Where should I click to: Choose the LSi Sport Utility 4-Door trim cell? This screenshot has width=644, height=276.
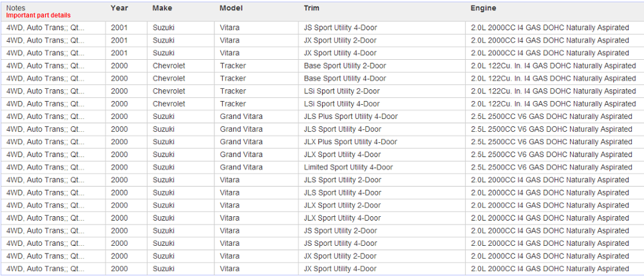click(x=342, y=104)
